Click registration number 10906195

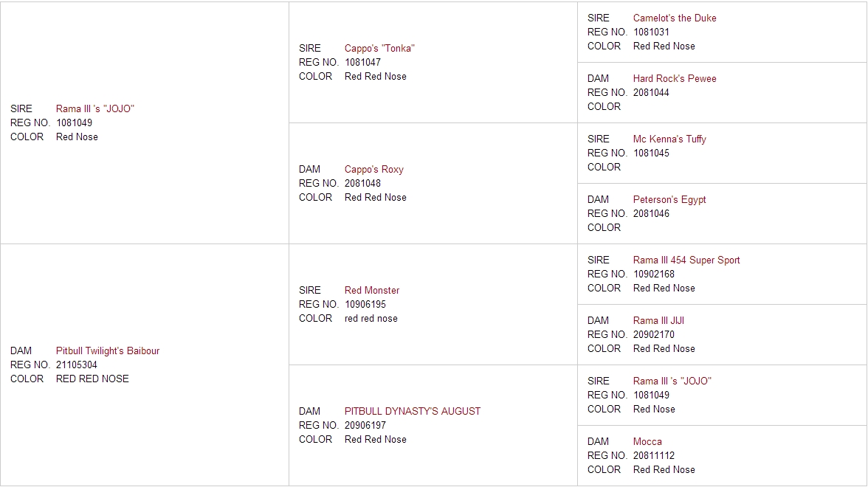point(365,304)
